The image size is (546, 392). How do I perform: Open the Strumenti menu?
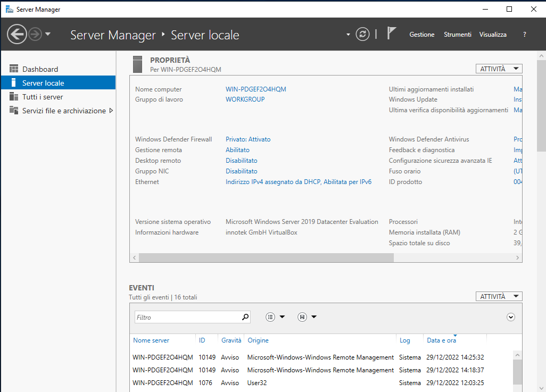pyautogui.click(x=457, y=35)
